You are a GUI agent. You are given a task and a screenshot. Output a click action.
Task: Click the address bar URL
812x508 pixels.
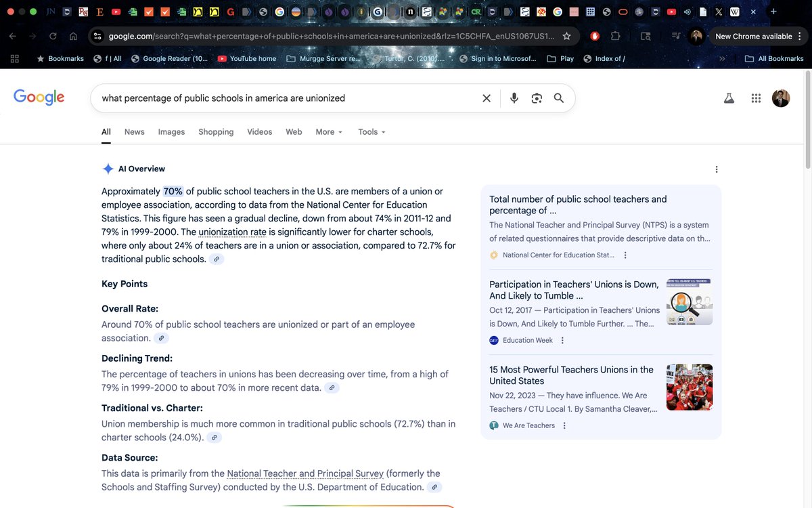click(332, 37)
